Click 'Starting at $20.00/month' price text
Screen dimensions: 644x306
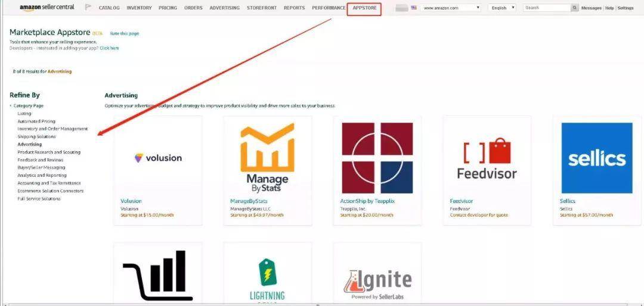[367, 215]
